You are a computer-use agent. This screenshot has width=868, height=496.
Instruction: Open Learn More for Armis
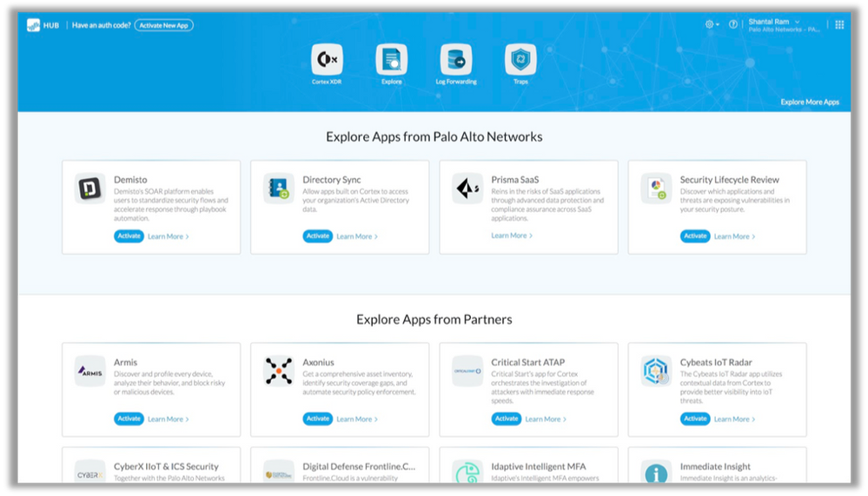coord(169,419)
